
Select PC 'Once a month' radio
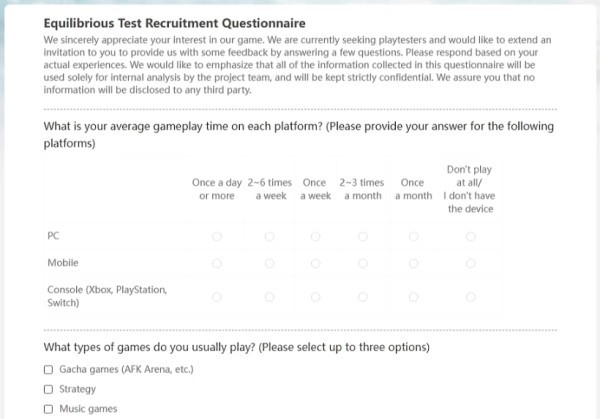tap(412, 237)
